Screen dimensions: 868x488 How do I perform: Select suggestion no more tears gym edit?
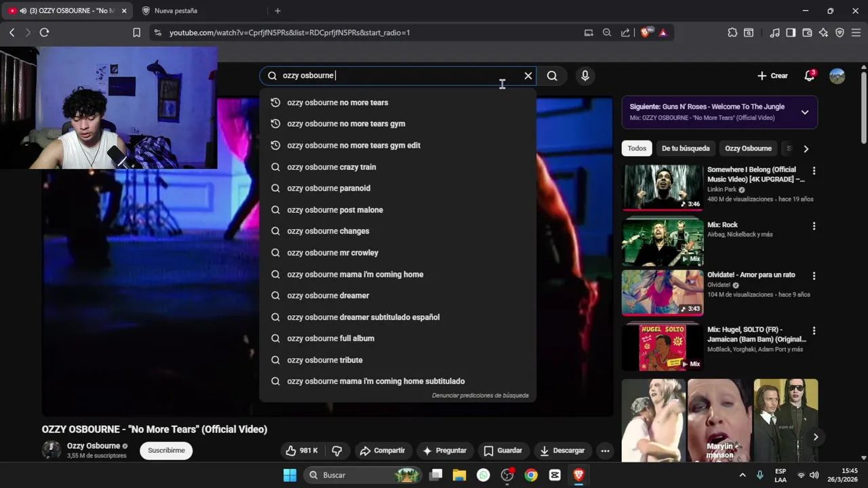coord(398,145)
